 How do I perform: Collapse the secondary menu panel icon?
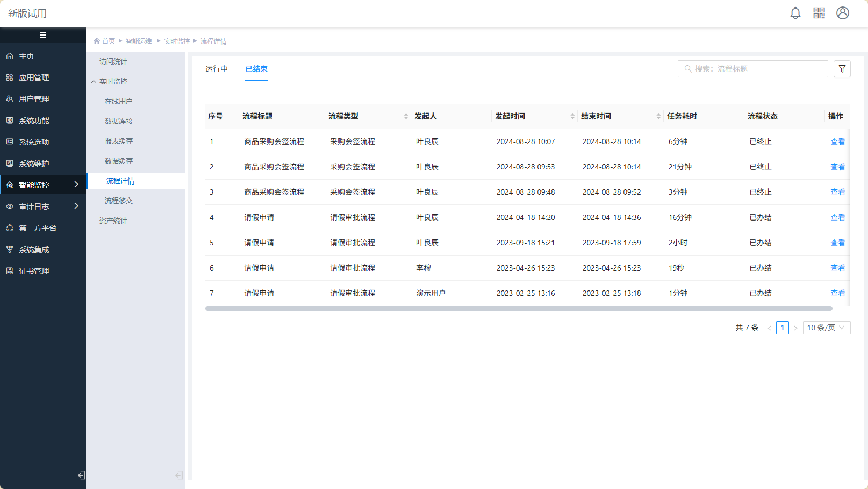click(x=179, y=475)
